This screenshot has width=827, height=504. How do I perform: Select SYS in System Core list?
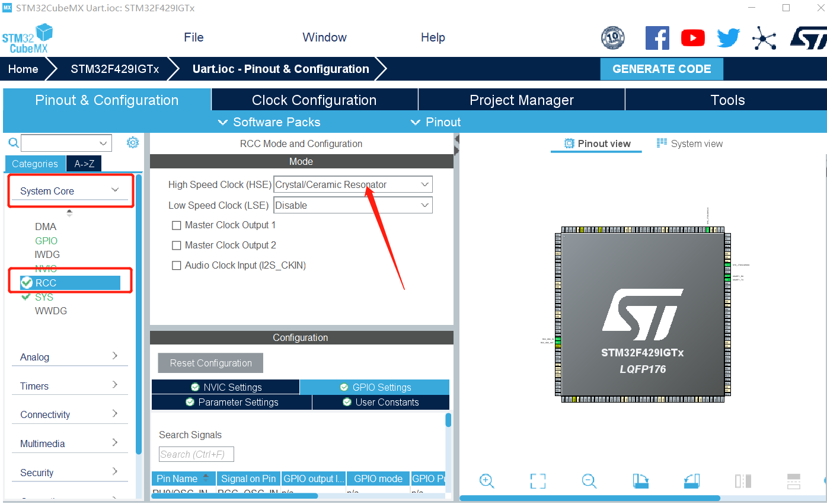click(x=44, y=297)
